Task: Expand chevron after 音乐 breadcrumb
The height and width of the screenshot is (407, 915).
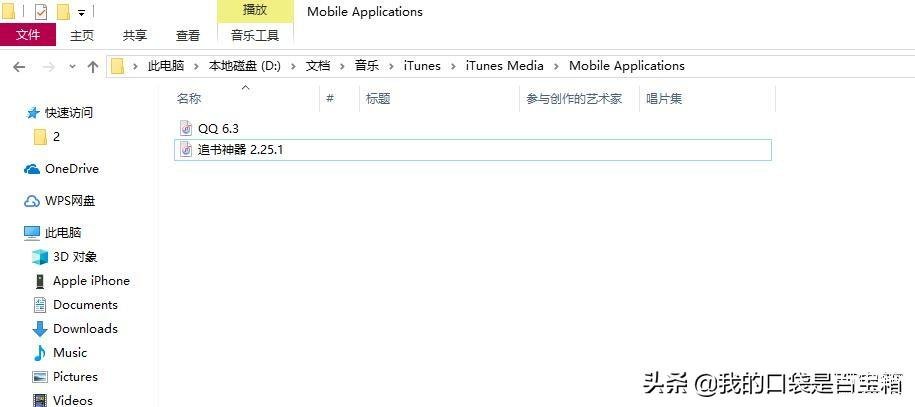Action: [392, 67]
